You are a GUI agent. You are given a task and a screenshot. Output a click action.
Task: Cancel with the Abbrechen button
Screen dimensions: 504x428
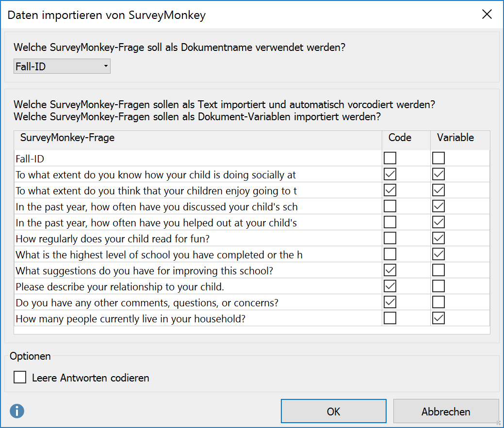(446, 412)
